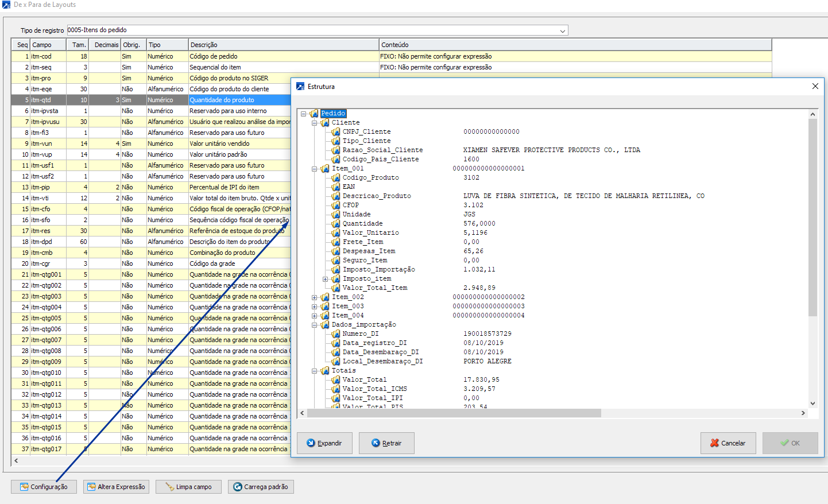This screenshot has width=828, height=504.
Task: Click the Limpa campo icon
Action: (x=169, y=487)
